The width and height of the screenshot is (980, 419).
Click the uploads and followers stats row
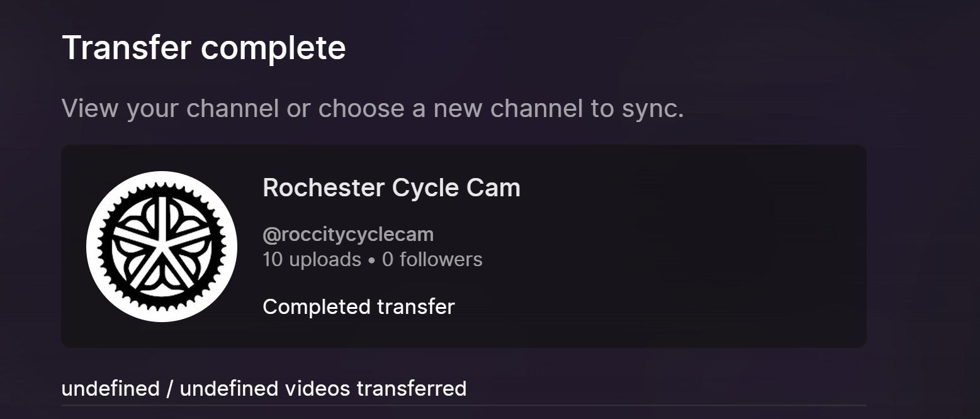pyautogui.click(x=372, y=259)
